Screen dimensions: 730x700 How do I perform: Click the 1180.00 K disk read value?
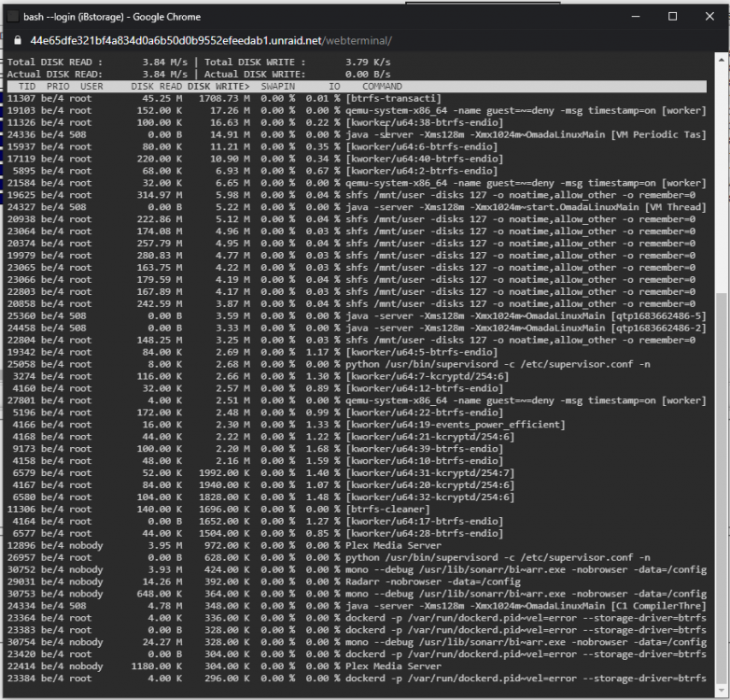157,666
